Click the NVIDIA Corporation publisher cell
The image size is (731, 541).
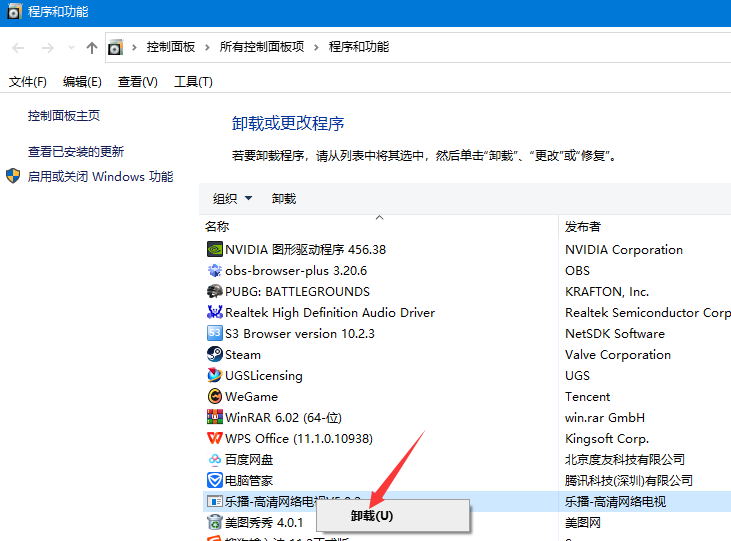(624, 250)
